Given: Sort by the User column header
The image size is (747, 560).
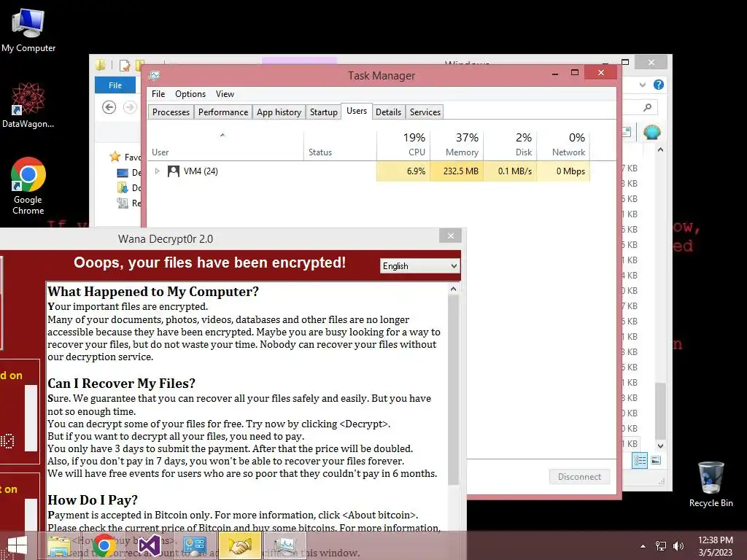Looking at the screenshot, I should tap(226, 145).
